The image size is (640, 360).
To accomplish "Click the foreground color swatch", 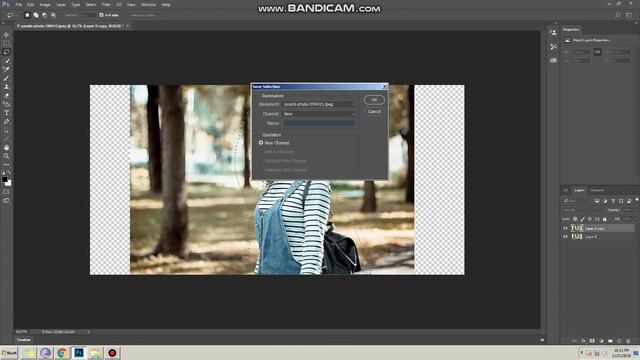I will coord(4,179).
